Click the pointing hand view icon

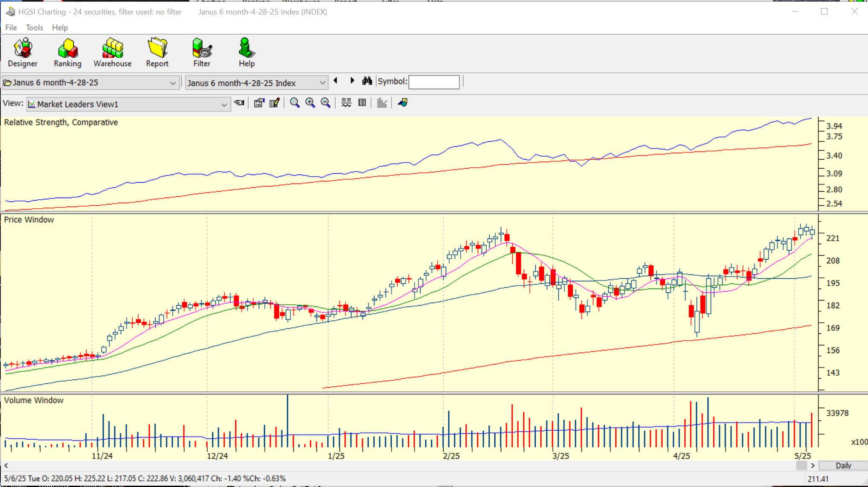coord(239,103)
